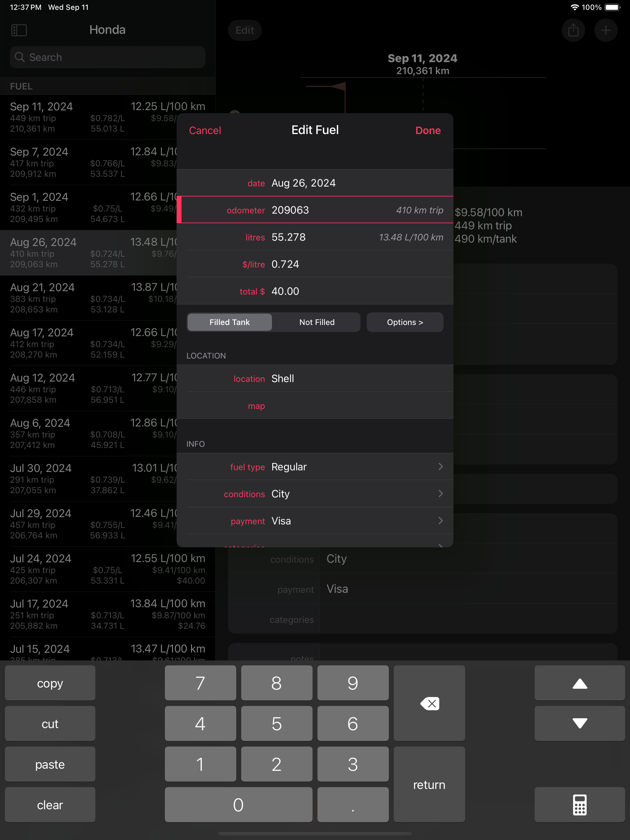
Task: Tap the 3 key on keypad
Action: click(353, 764)
